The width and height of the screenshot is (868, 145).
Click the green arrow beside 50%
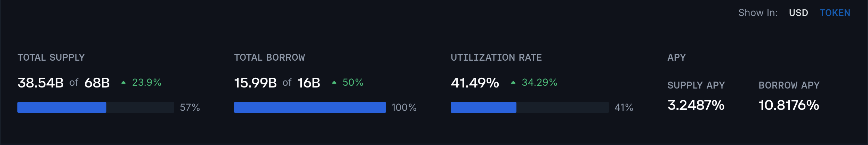pyautogui.click(x=334, y=83)
